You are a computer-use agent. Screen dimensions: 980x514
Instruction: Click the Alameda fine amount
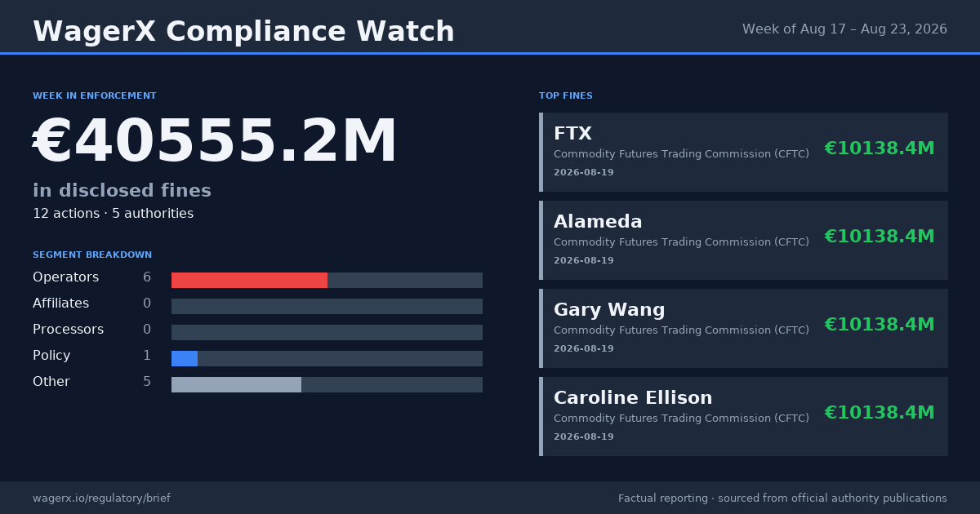[x=880, y=237]
